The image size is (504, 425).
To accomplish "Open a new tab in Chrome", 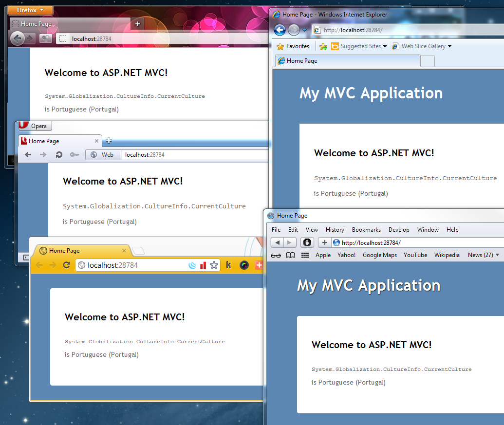I will pyautogui.click(x=138, y=251).
